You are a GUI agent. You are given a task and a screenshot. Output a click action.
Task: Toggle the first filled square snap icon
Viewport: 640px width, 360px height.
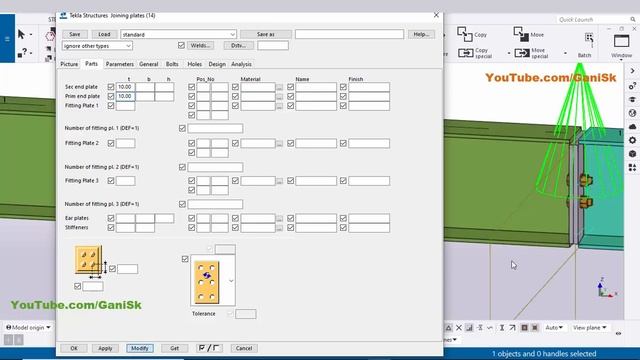524,328
